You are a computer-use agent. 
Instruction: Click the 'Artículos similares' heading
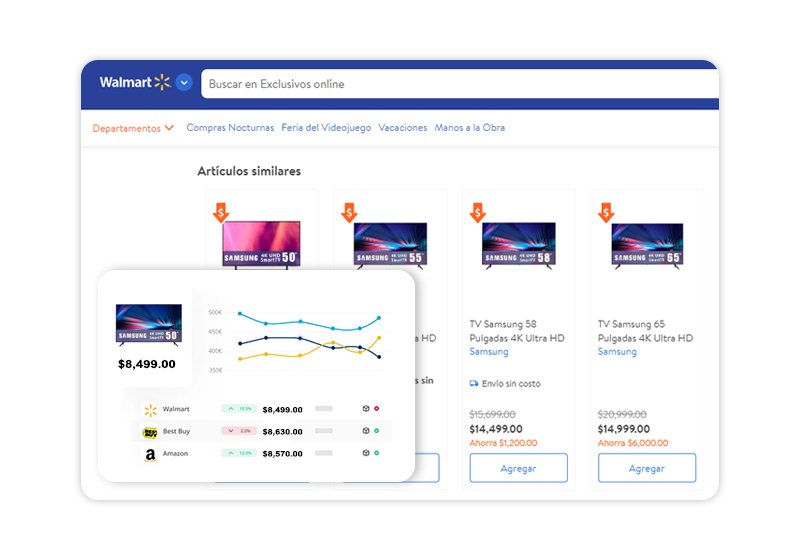tap(249, 171)
